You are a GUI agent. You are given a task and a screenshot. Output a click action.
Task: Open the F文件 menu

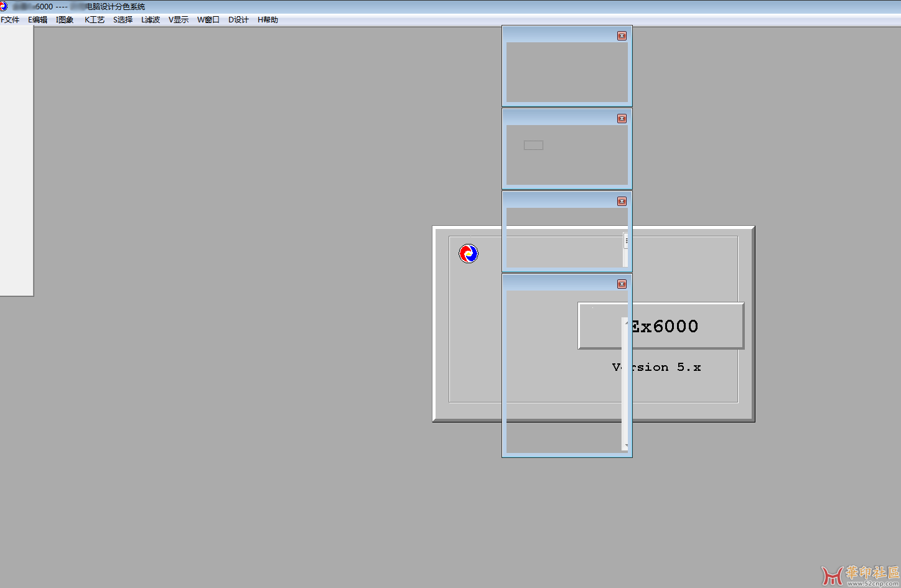pyautogui.click(x=10, y=20)
